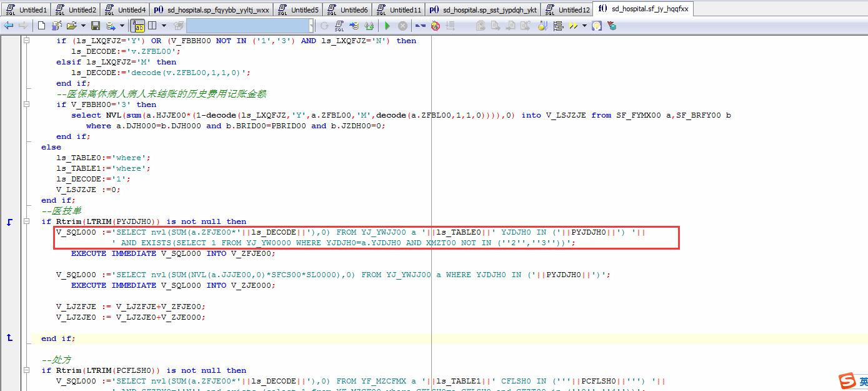
Task: Click 'V_LSJZJE :=0;' line
Action: click(x=89, y=190)
